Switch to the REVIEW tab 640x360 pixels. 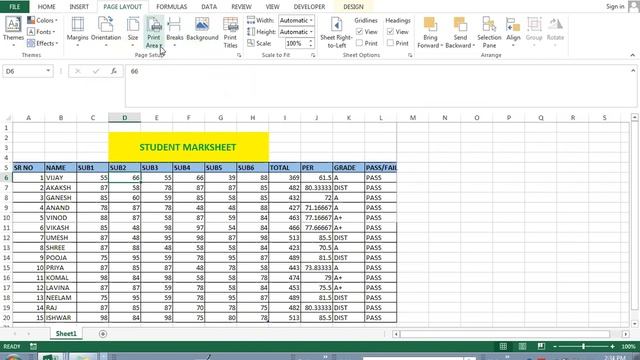pos(241,7)
